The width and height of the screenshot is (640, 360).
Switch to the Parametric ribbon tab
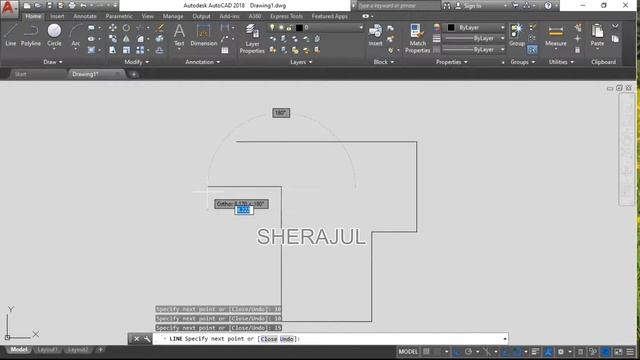(119, 16)
